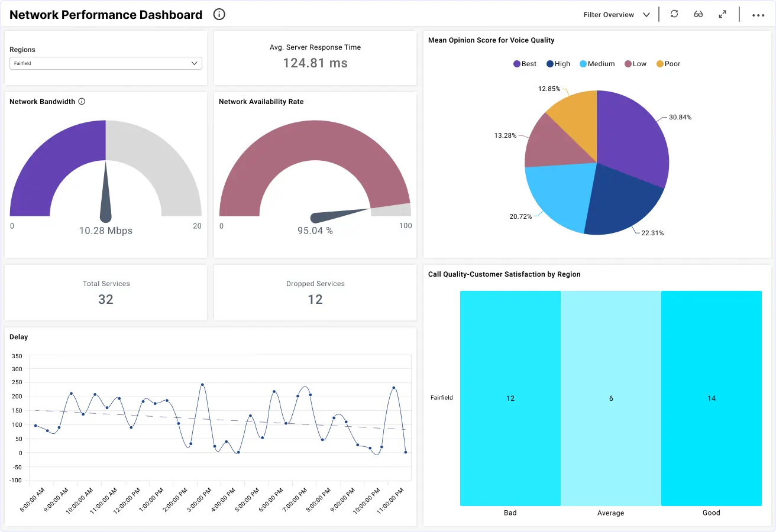This screenshot has width=776, height=532.
Task: Click the refresh dashboard icon
Action: pyautogui.click(x=674, y=14)
